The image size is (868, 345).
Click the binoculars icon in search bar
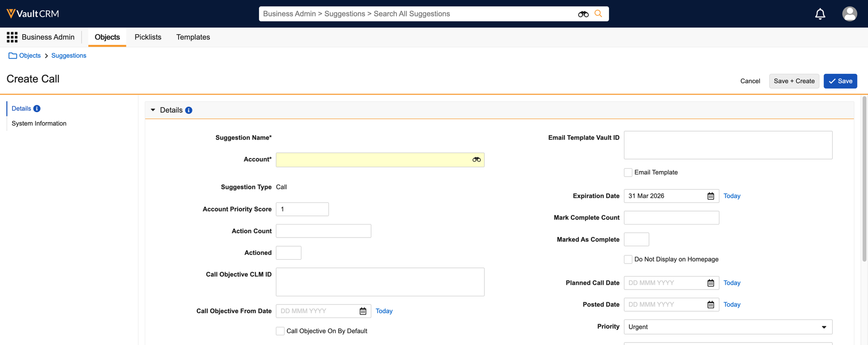[x=583, y=14]
